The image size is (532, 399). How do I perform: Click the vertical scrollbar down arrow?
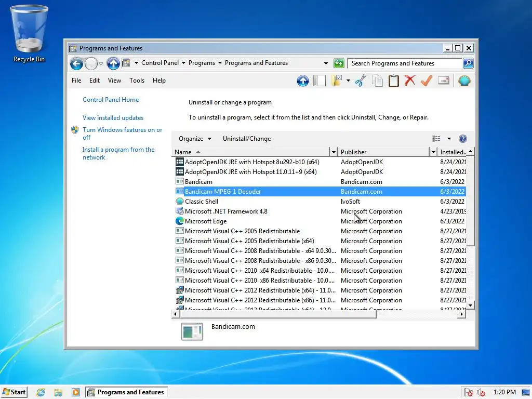[x=470, y=305]
